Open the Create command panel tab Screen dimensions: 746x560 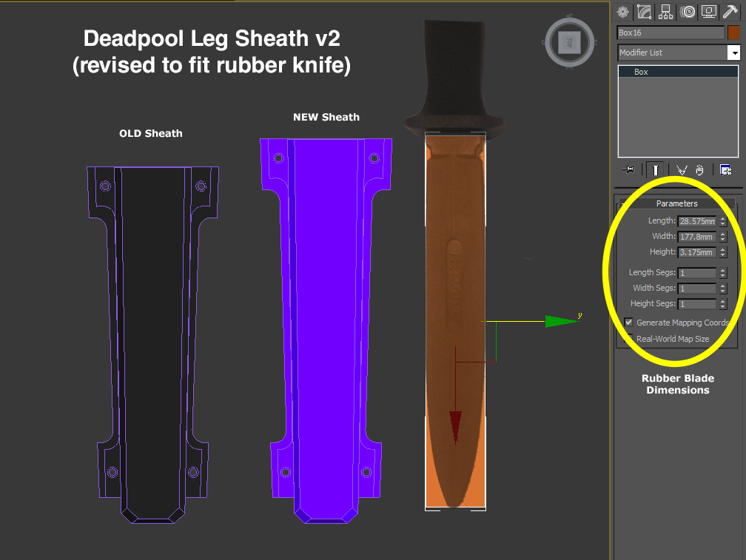click(x=623, y=12)
